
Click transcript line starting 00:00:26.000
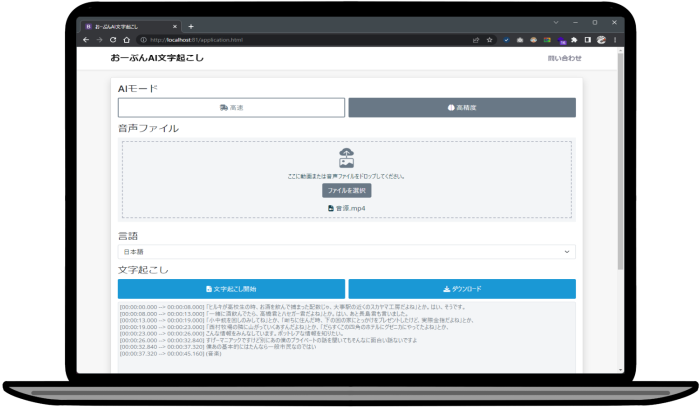point(268,340)
